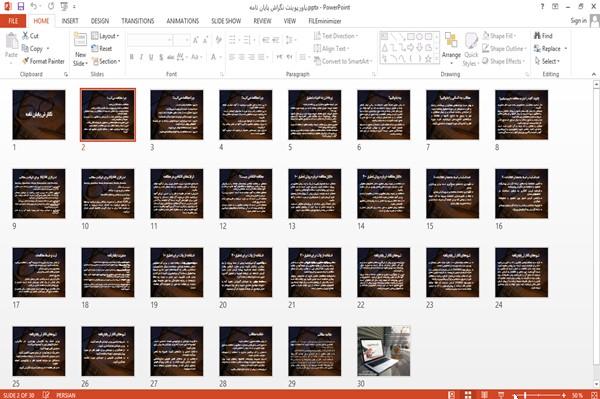Toggle Underline formatting button
The image size is (600, 399).
(x=151, y=57)
